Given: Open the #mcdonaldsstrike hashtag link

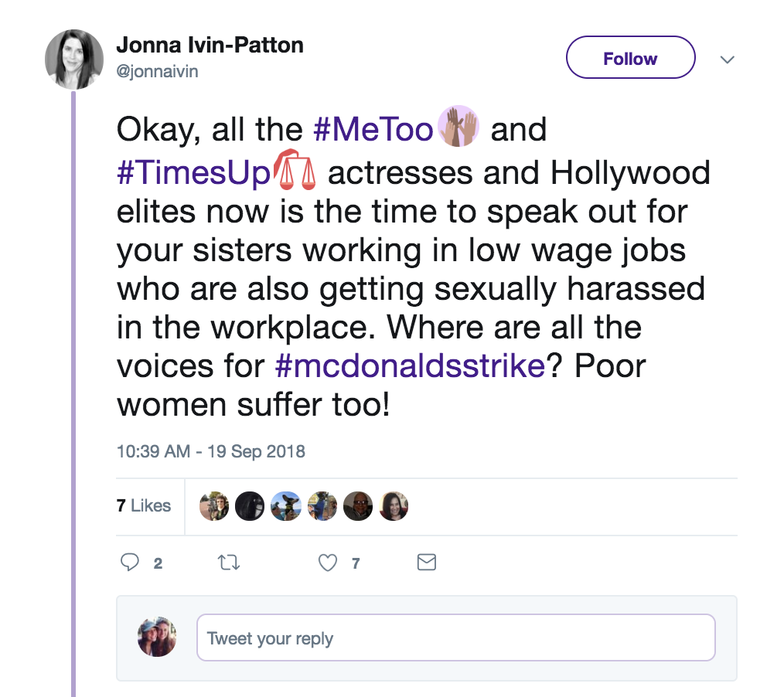Looking at the screenshot, I should click(411, 365).
